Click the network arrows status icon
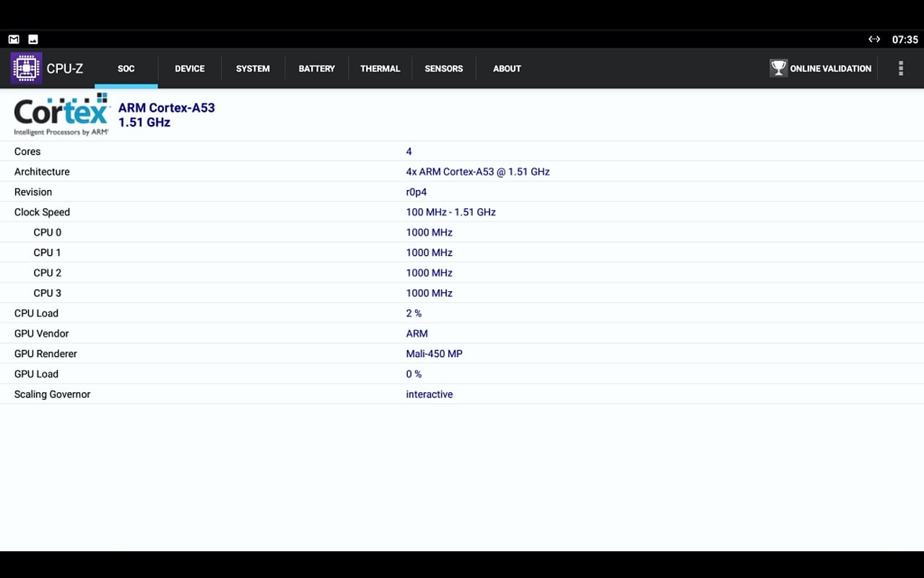 874,39
